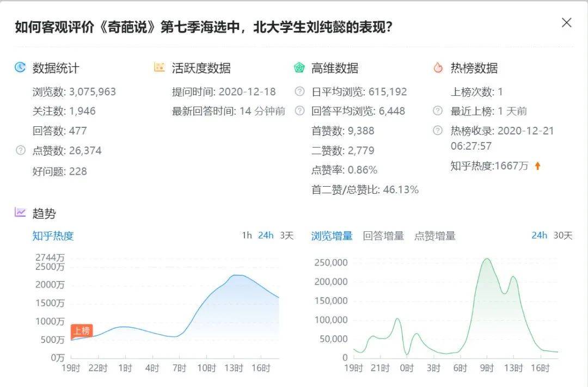The image size is (588, 387).
Task: Switch to the 回答增量 tab
Action: point(383,236)
